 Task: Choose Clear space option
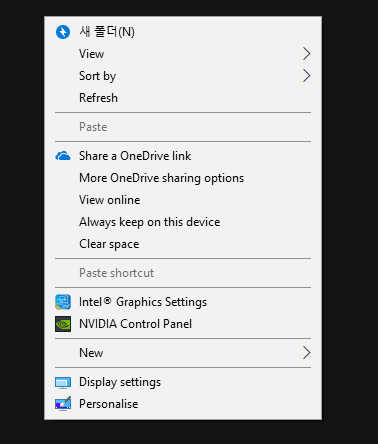tap(109, 244)
